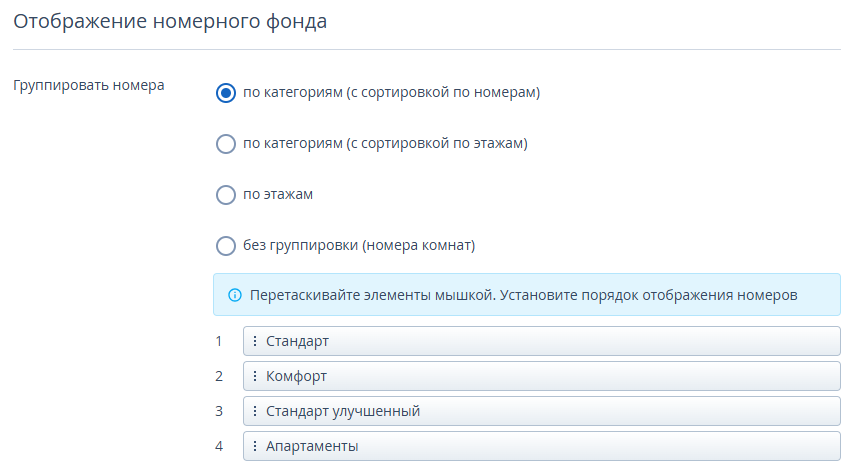Choose the "без группировки" radio option
Viewport: 851px width, 472px height.
(226, 246)
